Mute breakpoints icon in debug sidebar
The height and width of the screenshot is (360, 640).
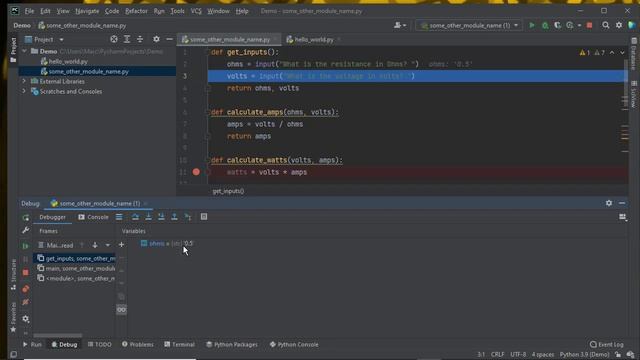pos(26,302)
